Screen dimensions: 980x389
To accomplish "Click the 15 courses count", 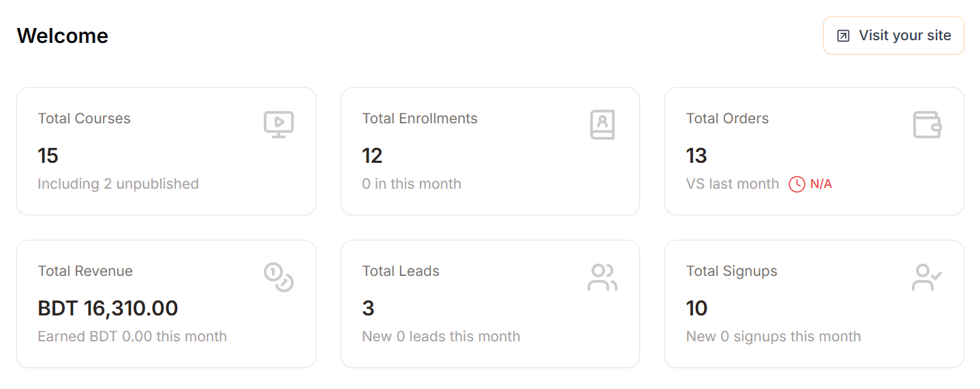I will [x=48, y=156].
